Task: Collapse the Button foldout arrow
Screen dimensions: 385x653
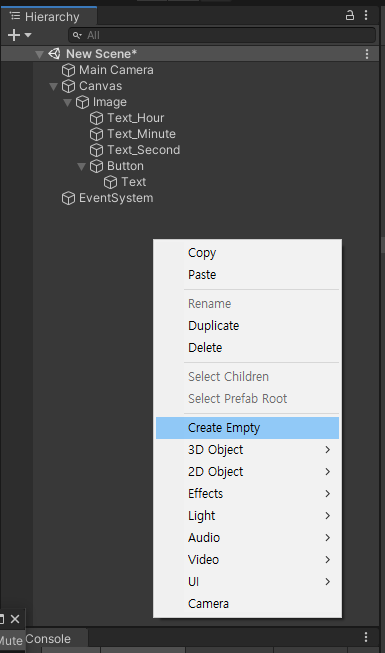Action: pyautogui.click(x=82, y=167)
